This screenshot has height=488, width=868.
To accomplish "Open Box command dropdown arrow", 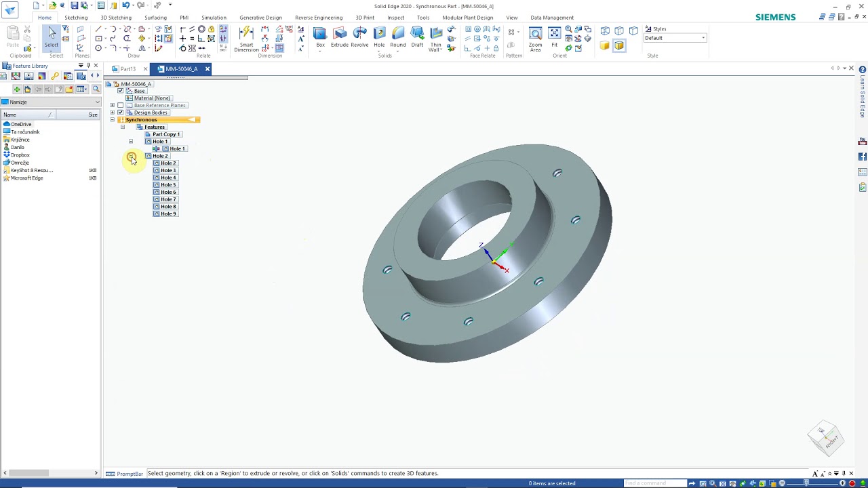I will 320,50.
